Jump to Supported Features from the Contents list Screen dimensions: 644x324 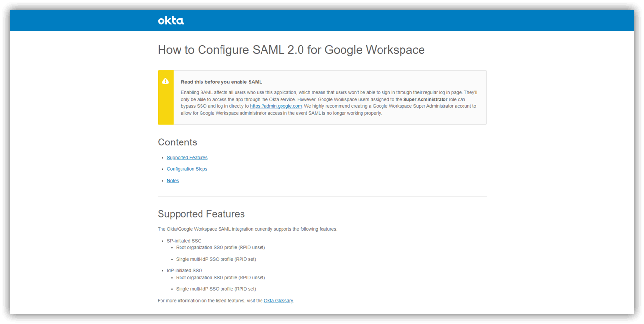point(187,158)
